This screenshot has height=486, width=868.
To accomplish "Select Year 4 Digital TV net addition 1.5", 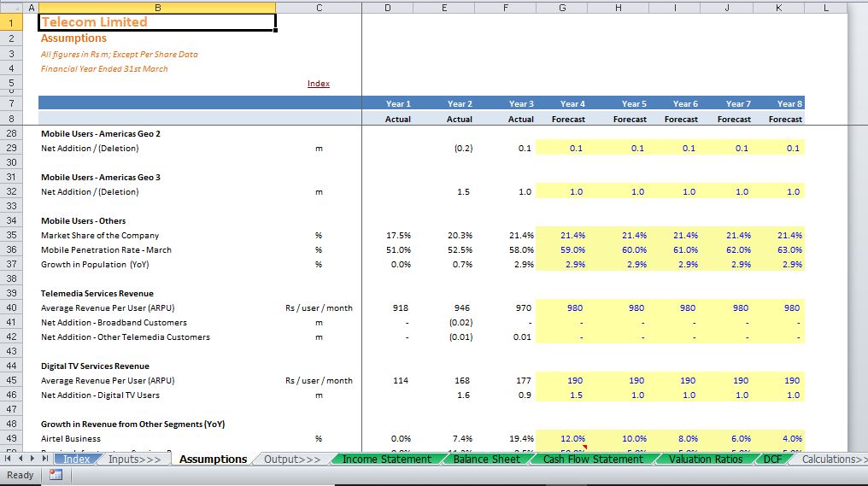I will pos(562,395).
